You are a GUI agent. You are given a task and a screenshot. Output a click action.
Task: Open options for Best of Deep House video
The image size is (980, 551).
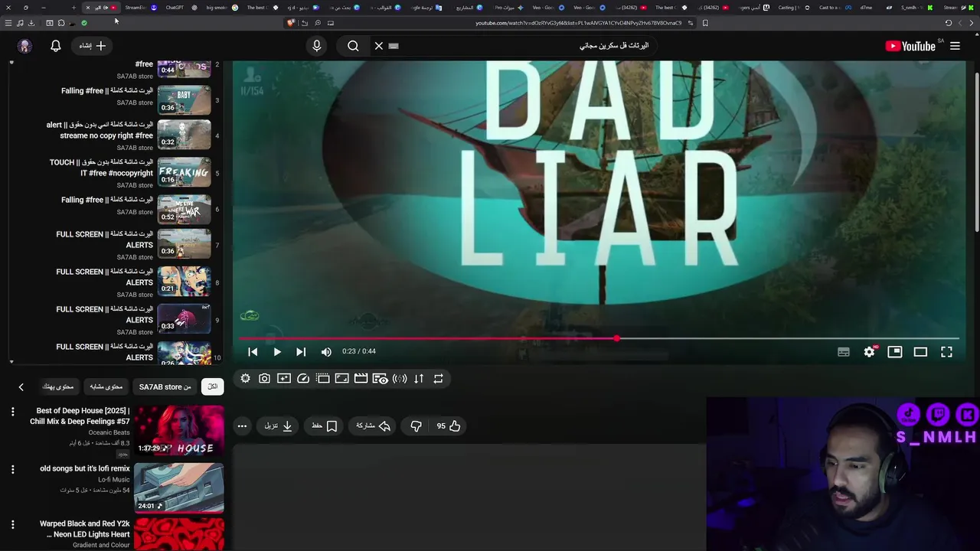pos(12,412)
